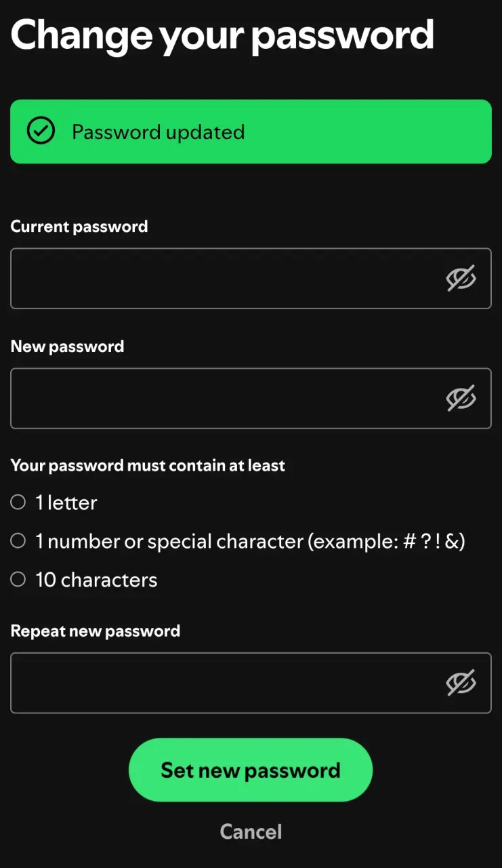This screenshot has height=868, width=502.
Task: Click the New password label text
Action: click(x=68, y=347)
